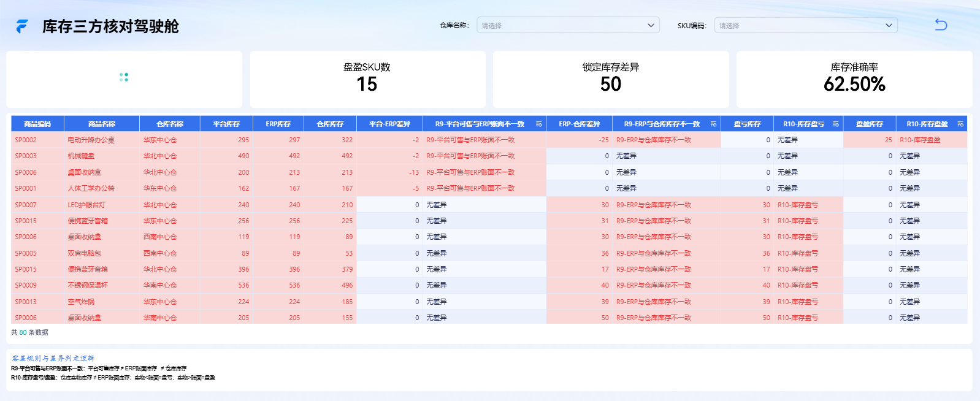Select the 盘盈SKU数 card showing 15

click(367, 79)
